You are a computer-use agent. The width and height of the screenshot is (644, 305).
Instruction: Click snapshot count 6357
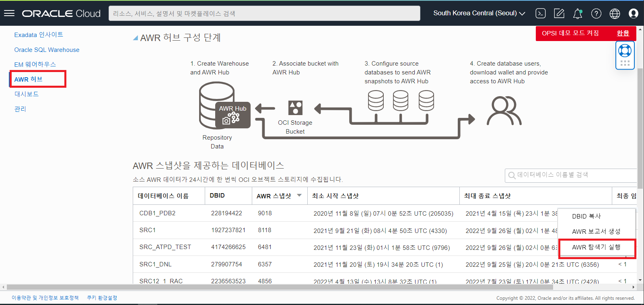pyautogui.click(x=265, y=264)
